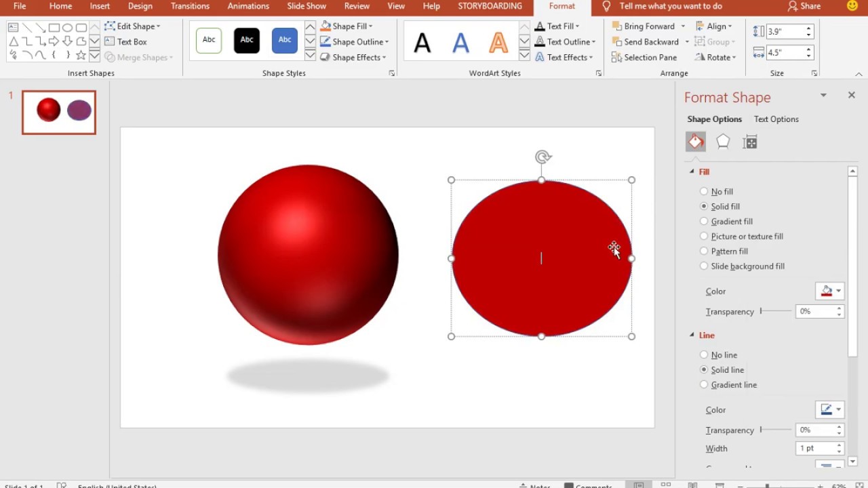Select the Solid line radio button

[704, 370]
